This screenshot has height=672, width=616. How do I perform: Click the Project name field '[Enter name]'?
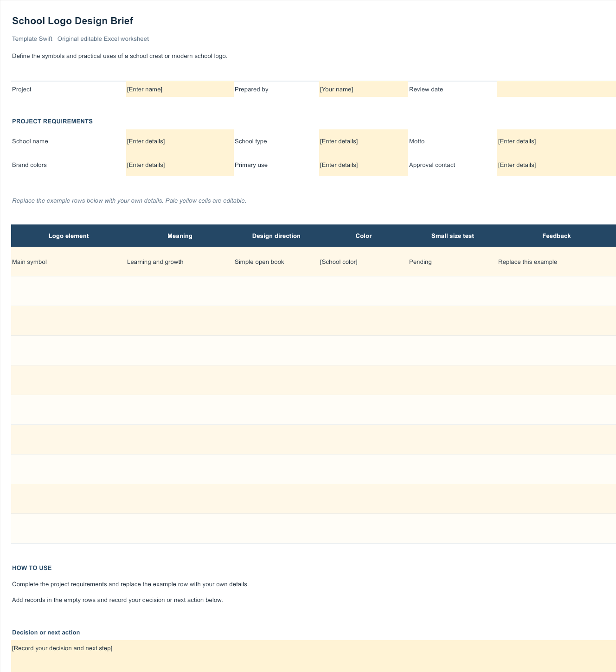(x=180, y=90)
